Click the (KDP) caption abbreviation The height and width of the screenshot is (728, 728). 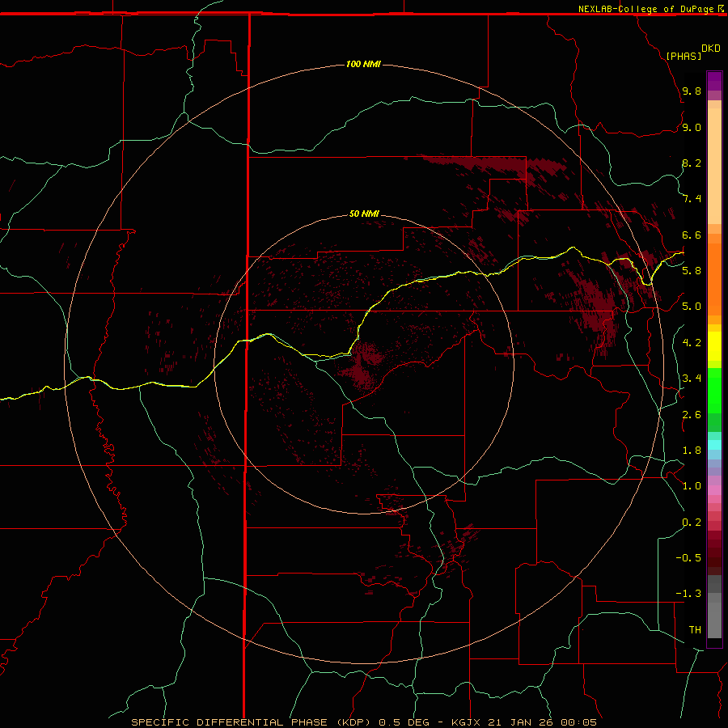[x=353, y=722]
